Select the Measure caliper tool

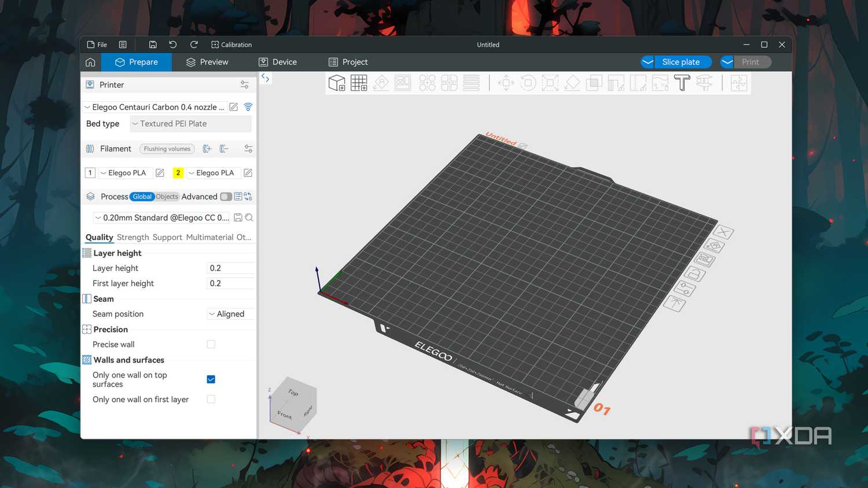(x=704, y=83)
